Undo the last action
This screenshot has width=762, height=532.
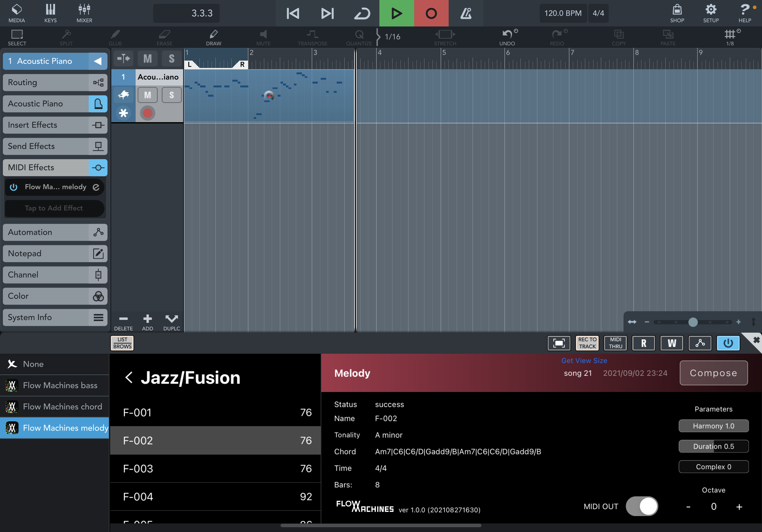(507, 38)
